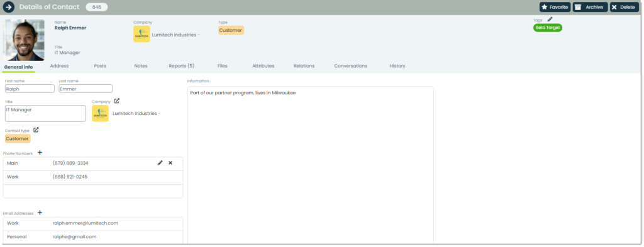Open the Conversations tab
Viewport: 644px width, 247px height.
pos(351,65)
